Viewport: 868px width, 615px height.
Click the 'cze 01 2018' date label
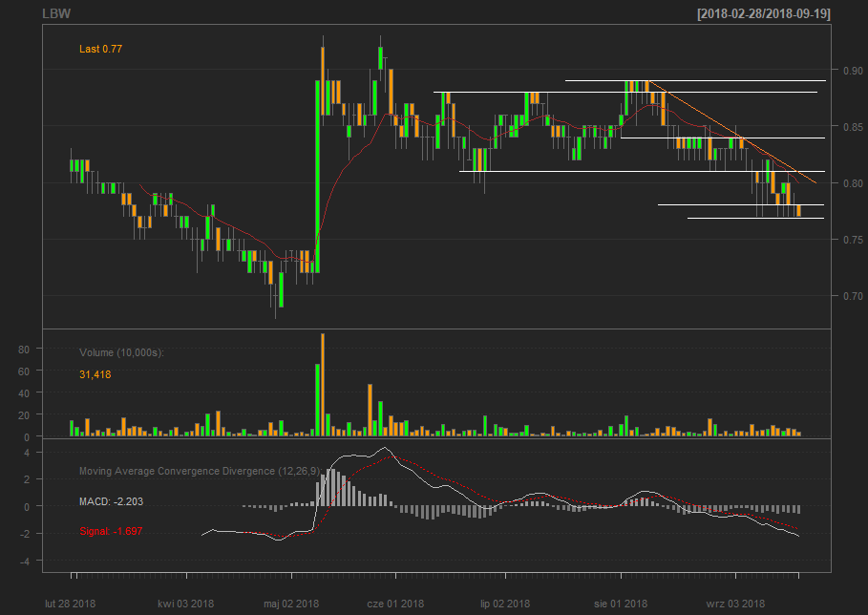pyautogui.click(x=395, y=604)
